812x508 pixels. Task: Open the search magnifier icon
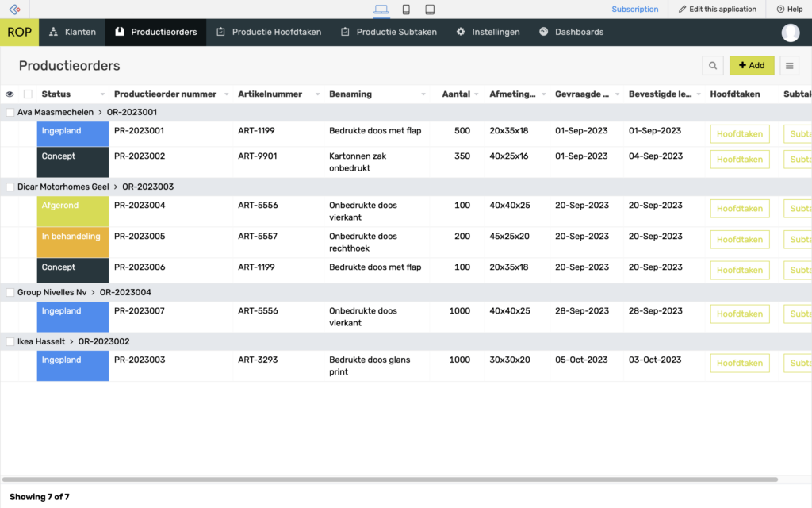[713, 65]
